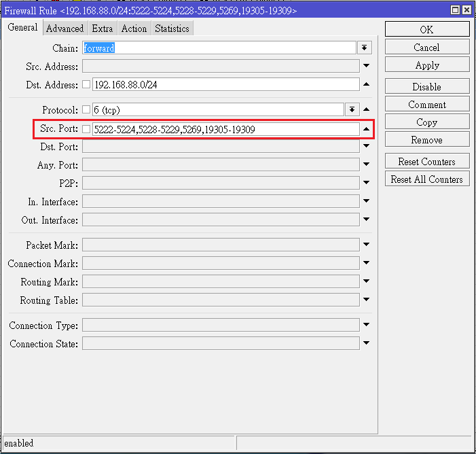Screen dimensions: 476x454
Task: Expand the Src. Address field
Action: (367, 66)
